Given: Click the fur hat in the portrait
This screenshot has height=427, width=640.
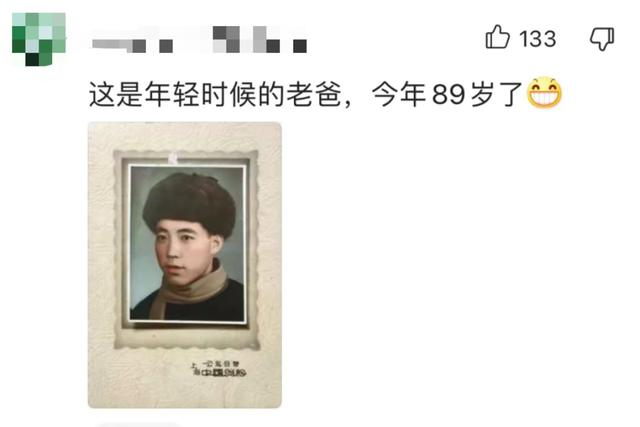Looking at the screenshot, I should tap(189, 203).
